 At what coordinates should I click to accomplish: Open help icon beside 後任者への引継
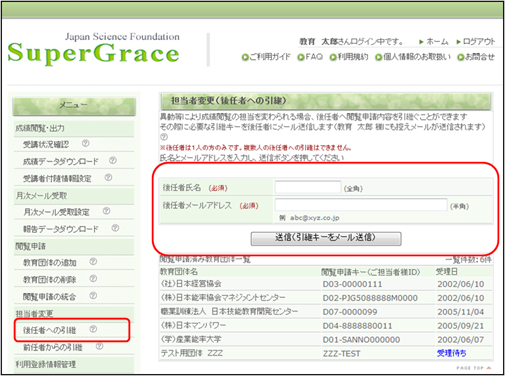point(93,329)
